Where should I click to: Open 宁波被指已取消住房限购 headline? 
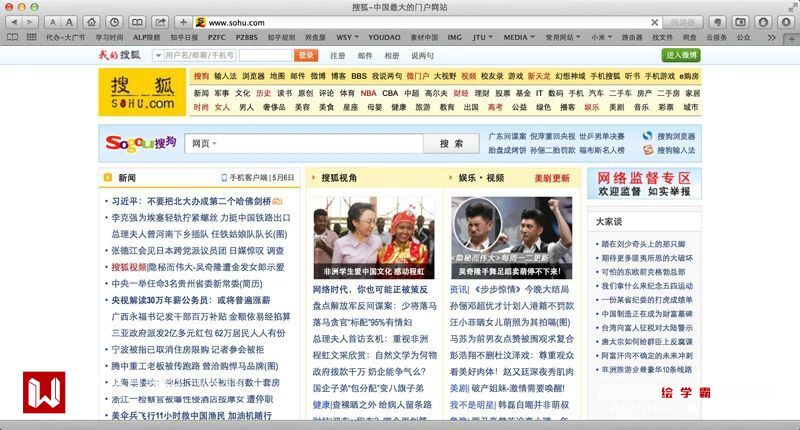188,349
